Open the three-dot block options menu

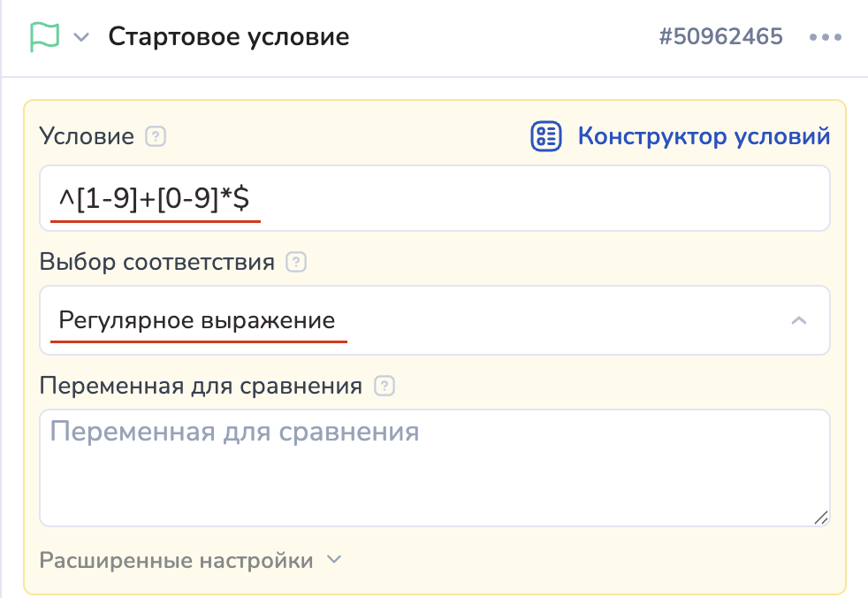pos(826,37)
